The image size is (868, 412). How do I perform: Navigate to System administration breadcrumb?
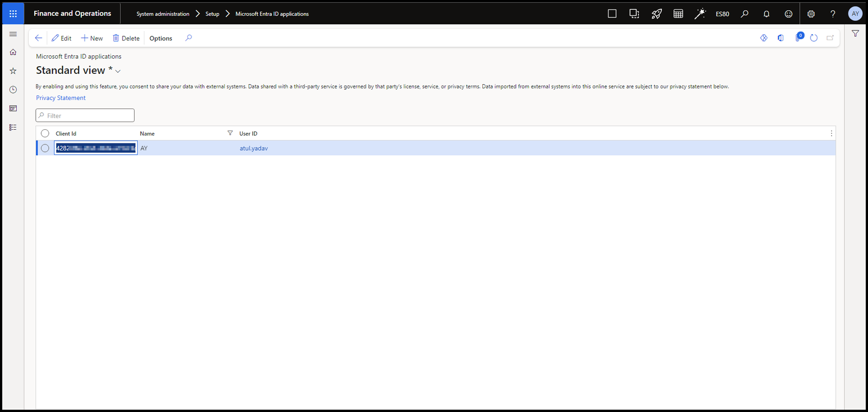[x=163, y=14]
